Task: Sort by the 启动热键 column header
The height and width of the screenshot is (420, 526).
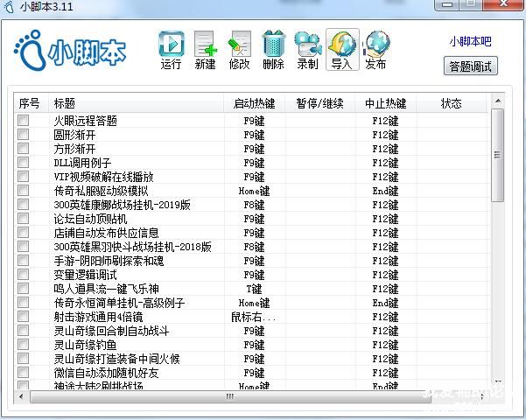Action: coord(254,103)
